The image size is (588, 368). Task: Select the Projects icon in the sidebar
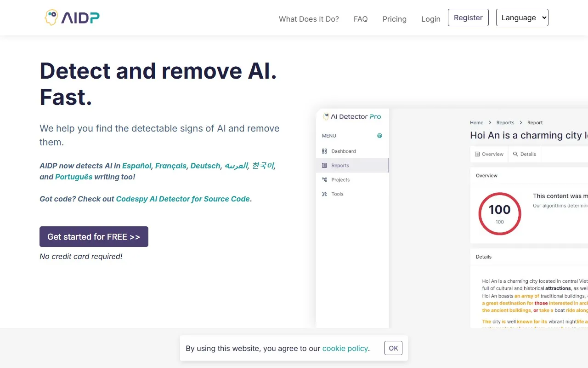click(x=325, y=179)
